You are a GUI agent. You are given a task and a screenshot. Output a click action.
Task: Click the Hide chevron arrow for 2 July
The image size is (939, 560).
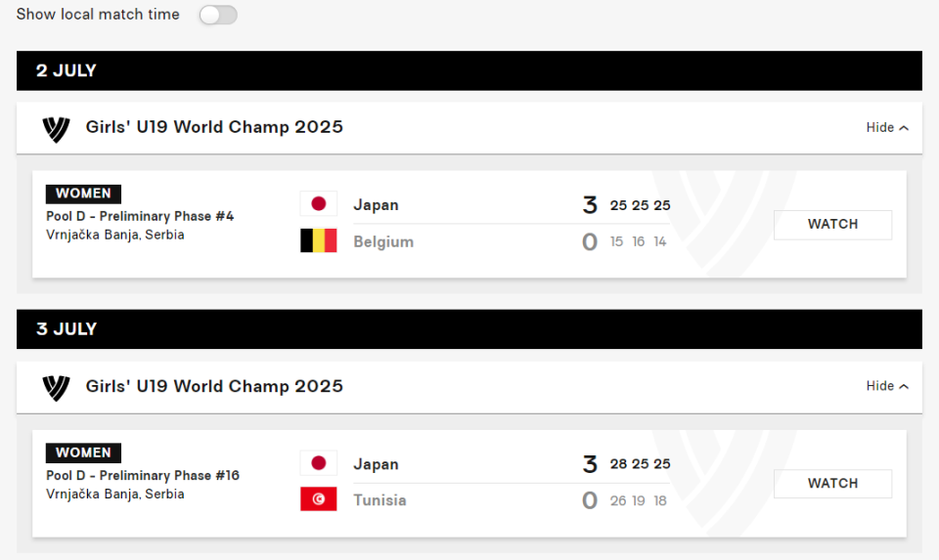coord(904,128)
